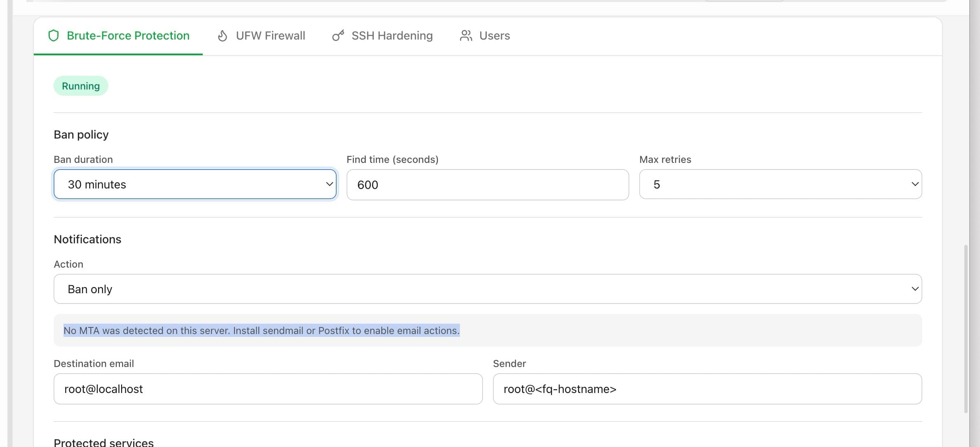
Task: Click the flame icon beside UFW Firewall
Action: click(223, 36)
